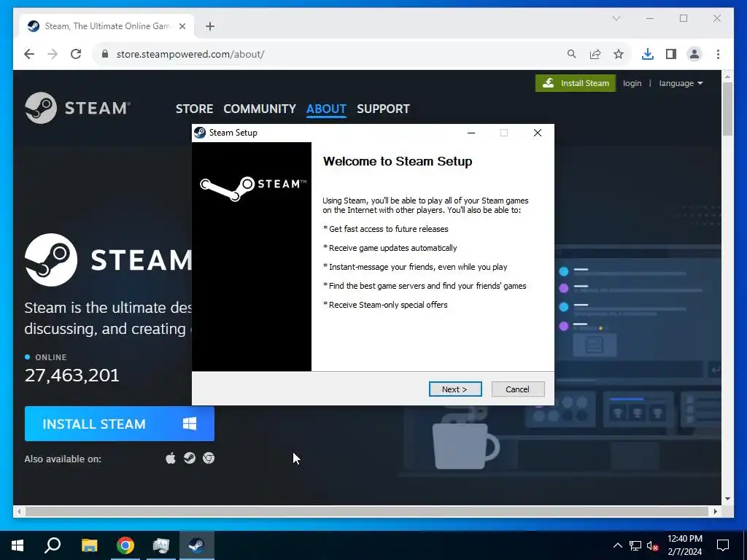The height and width of the screenshot is (560, 747).
Task: Open Chrome three-dot menu
Action: pos(718,54)
